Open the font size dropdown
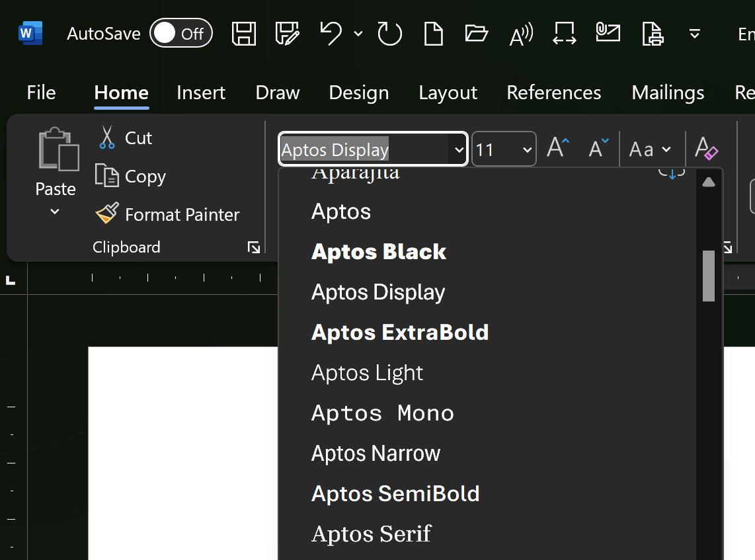Viewport: 755px width, 560px height. [528, 149]
